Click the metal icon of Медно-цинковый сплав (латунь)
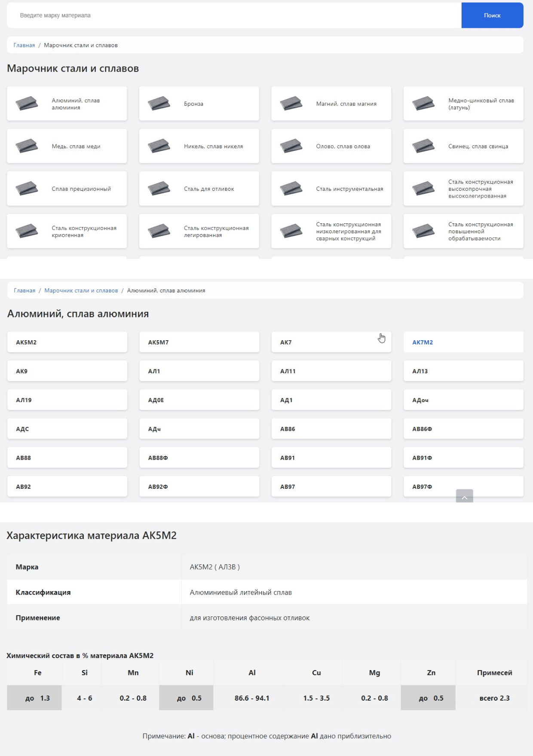 pyautogui.click(x=423, y=104)
